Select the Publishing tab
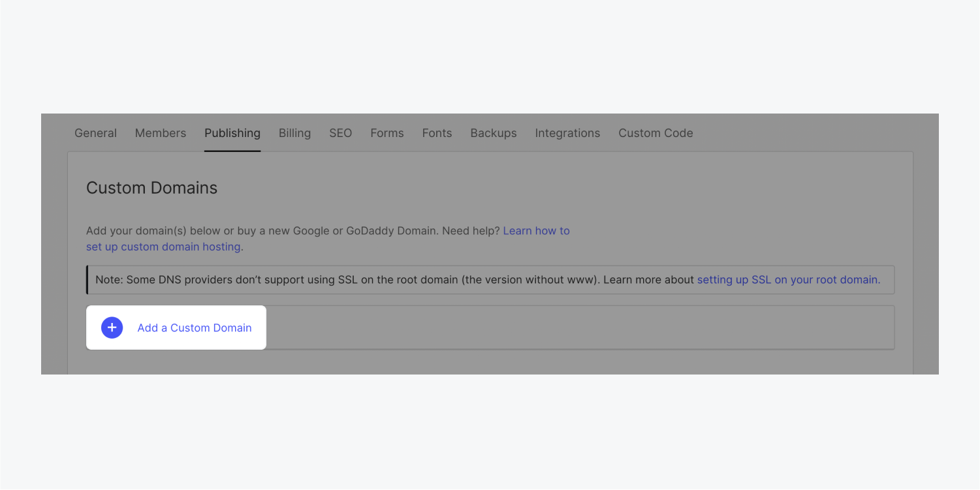 232,133
